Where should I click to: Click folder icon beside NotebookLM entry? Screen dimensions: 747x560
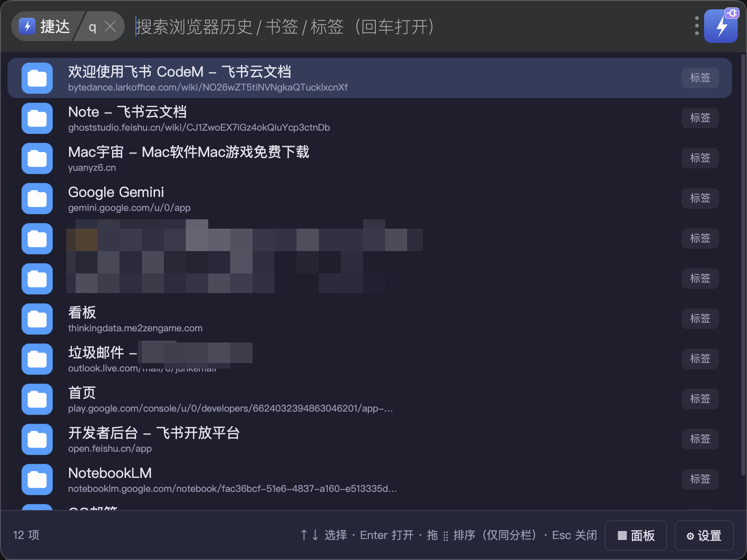click(37, 479)
